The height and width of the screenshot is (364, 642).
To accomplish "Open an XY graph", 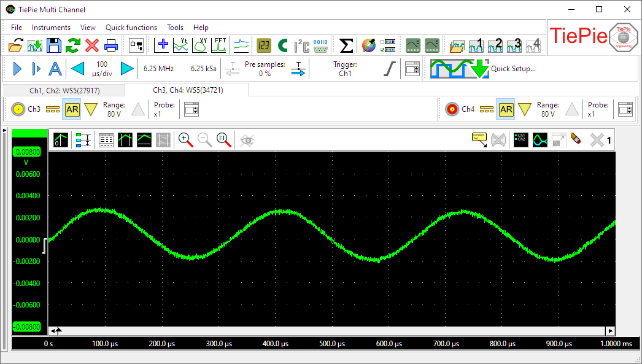I will 199,45.
